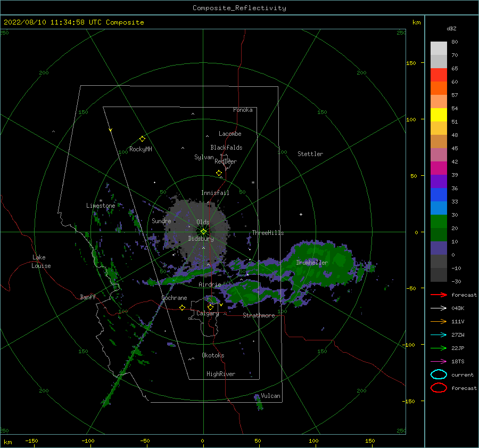Click the asterisk marker above Limestone
This screenshot has height=448, width=479.
pyautogui.click(x=101, y=201)
